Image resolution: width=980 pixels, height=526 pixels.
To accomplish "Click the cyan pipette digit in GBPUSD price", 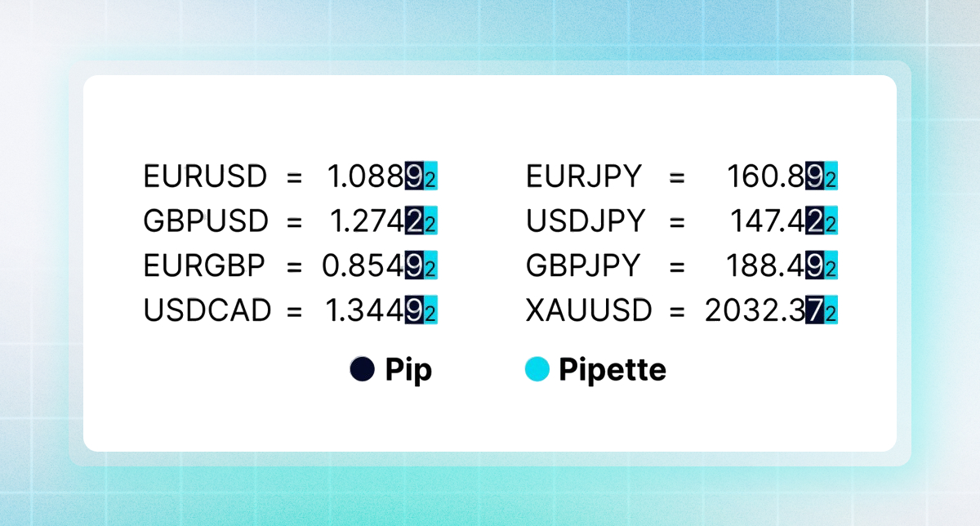I will point(430,223).
